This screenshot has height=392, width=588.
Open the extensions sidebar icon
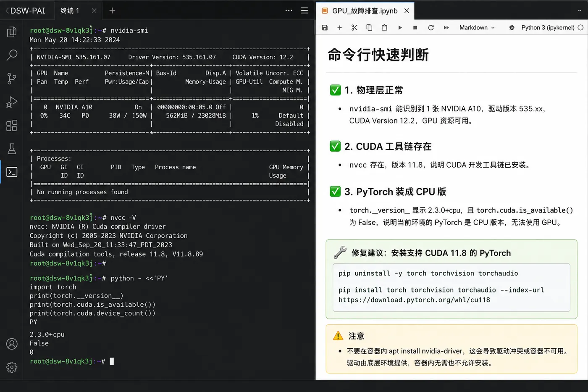[x=12, y=125]
